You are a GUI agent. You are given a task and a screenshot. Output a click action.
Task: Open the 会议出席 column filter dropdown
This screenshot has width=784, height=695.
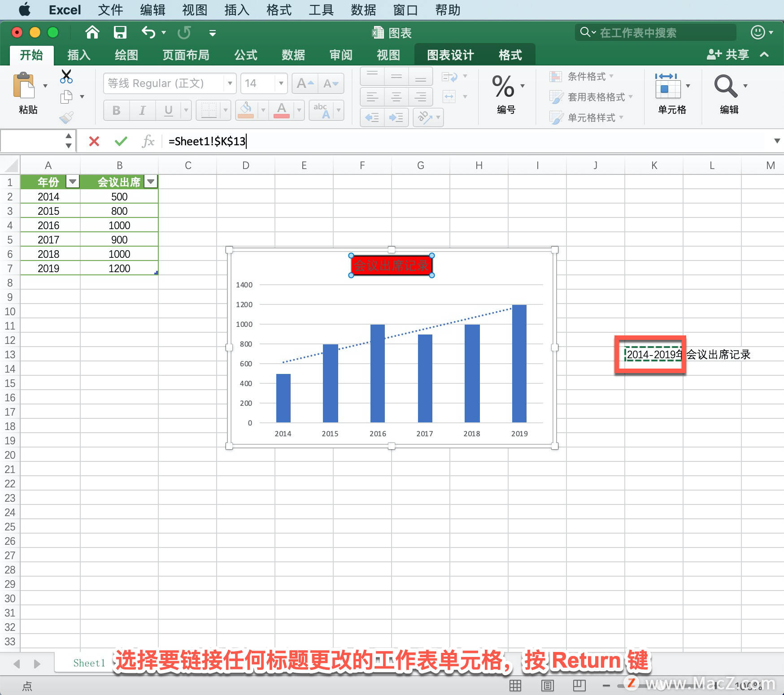[151, 182]
